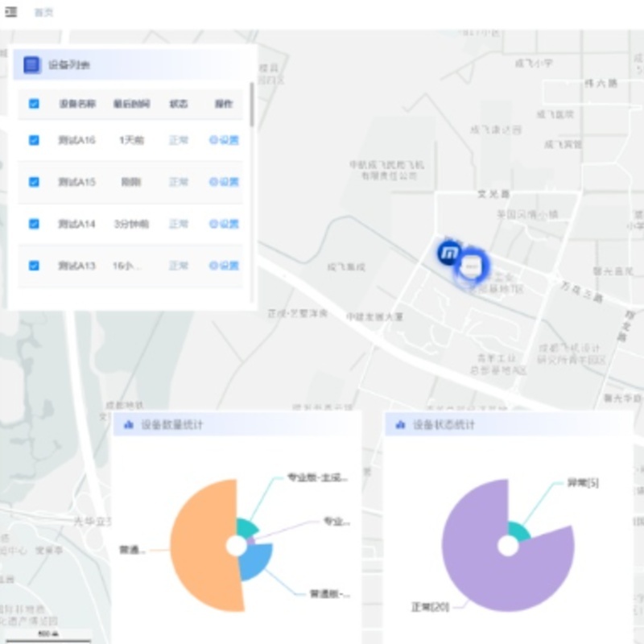Click the 设备数量统计 chart icon
Viewport: 644px width, 644px height.
point(129,425)
